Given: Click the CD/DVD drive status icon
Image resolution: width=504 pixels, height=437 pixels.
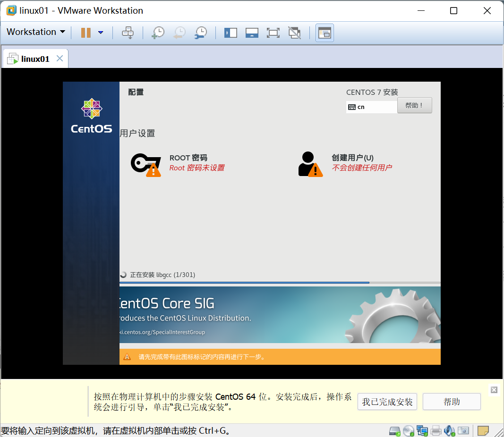Looking at the screenshot, I should click(x=409, y=430).
